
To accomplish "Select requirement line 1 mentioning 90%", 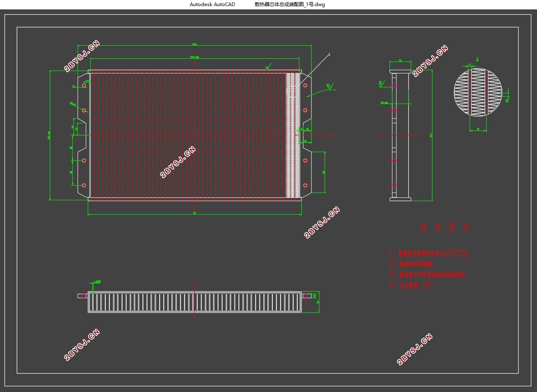I will 428,253.
